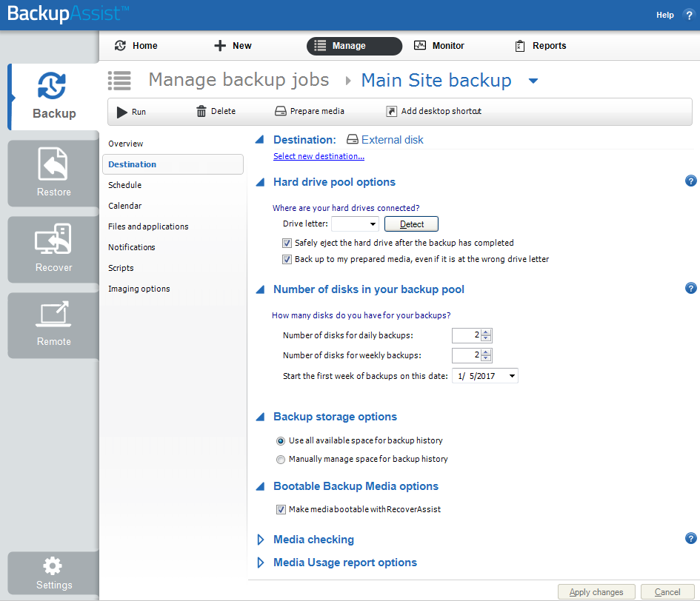Open the Main Site backup job dropdown arrow

point(533,81)
